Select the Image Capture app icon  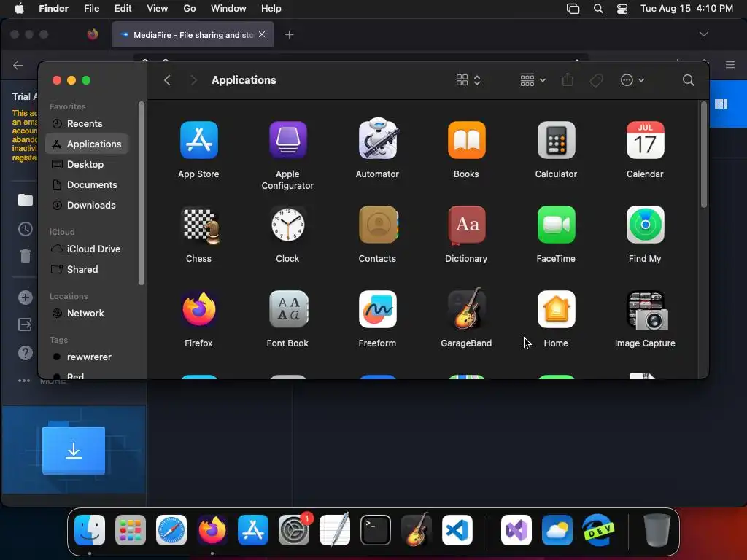[647, 310]
